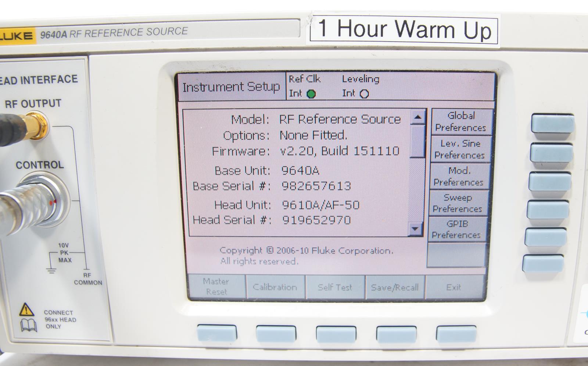Click the ground symbol under 10V PK MAX
Screen dimensions: 588x366
(51, 270)
